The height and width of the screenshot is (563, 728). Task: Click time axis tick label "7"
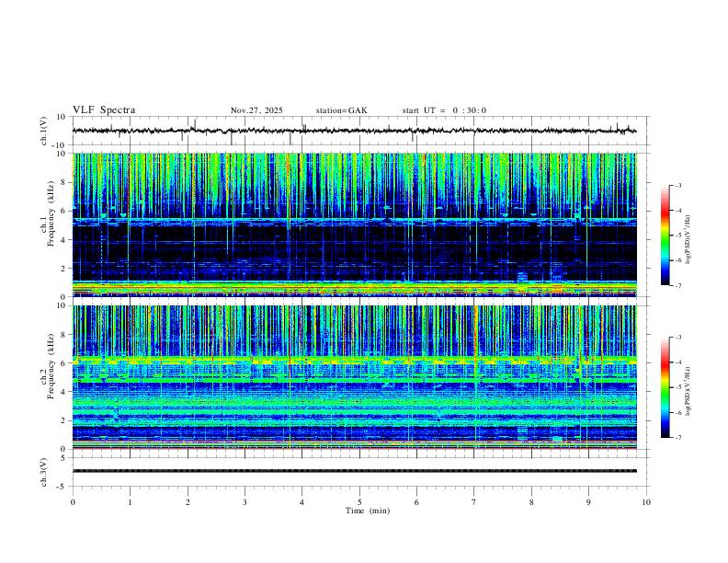click(474, 502)
